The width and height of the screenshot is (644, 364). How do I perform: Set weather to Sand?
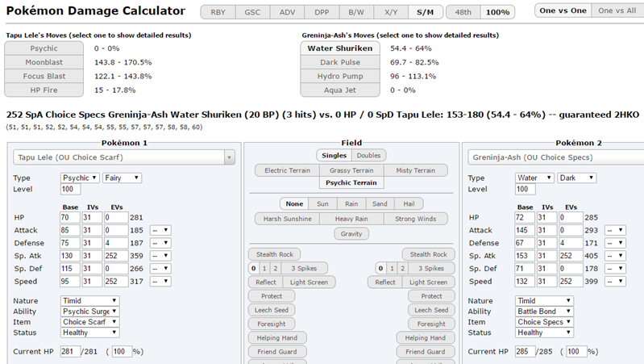pos(380,203)
